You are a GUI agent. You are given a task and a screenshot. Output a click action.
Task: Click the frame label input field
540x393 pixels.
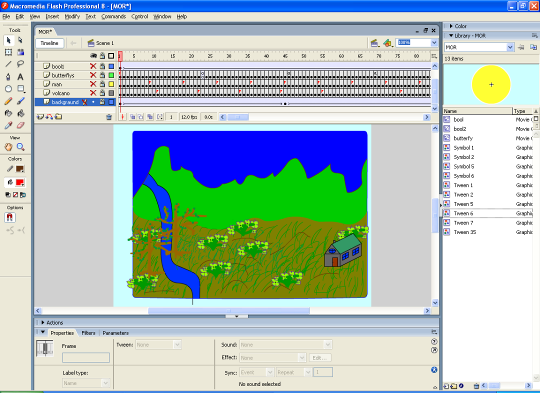86,358
